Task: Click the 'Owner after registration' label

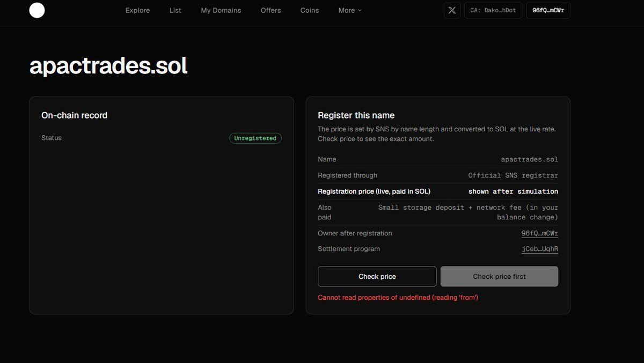Action: [355, 233]
